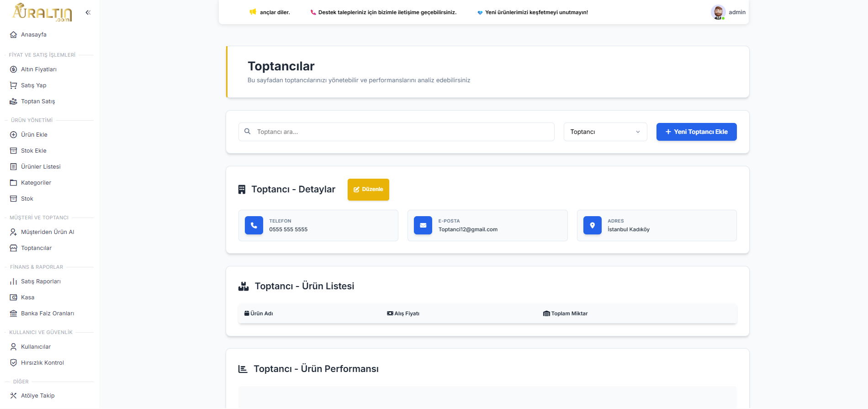Open admin user menu
This screenshot has height=409, width=868.
[x=736, y=12]
